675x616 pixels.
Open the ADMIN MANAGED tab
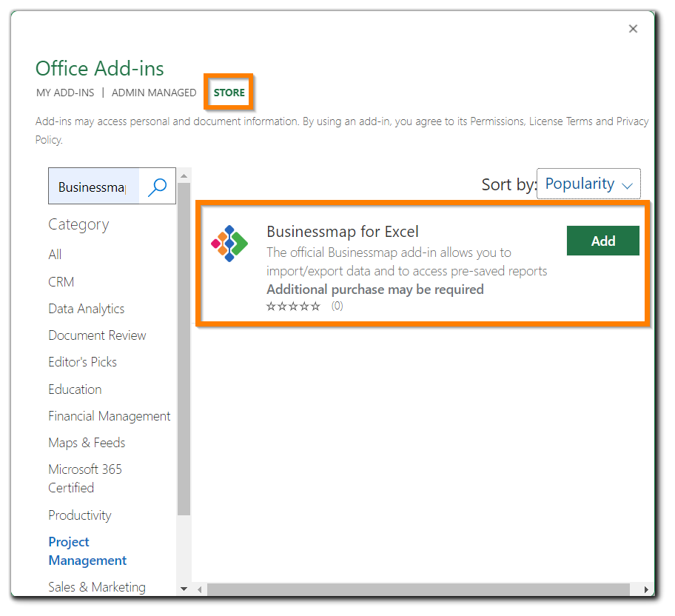[154, 93]
